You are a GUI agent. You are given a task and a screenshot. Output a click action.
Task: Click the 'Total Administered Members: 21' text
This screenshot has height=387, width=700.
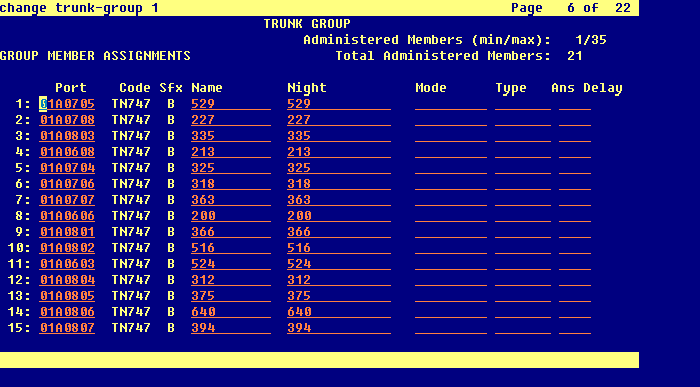459,56
